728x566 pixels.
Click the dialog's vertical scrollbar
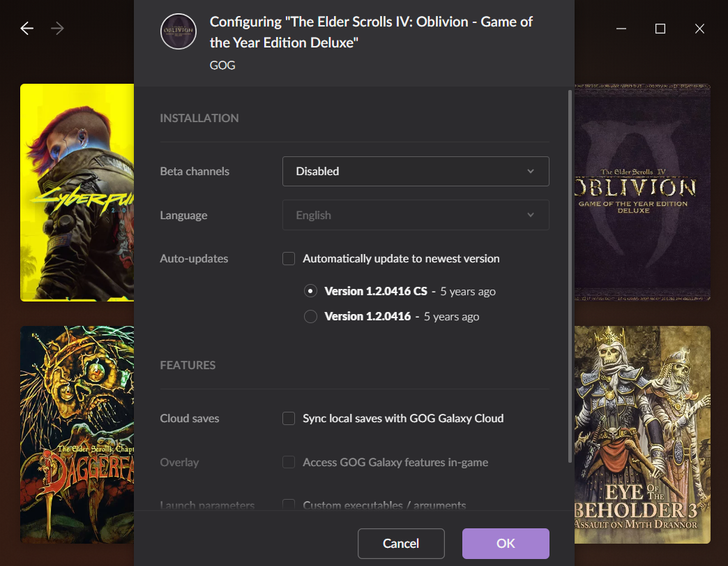[x=570, y=276]
